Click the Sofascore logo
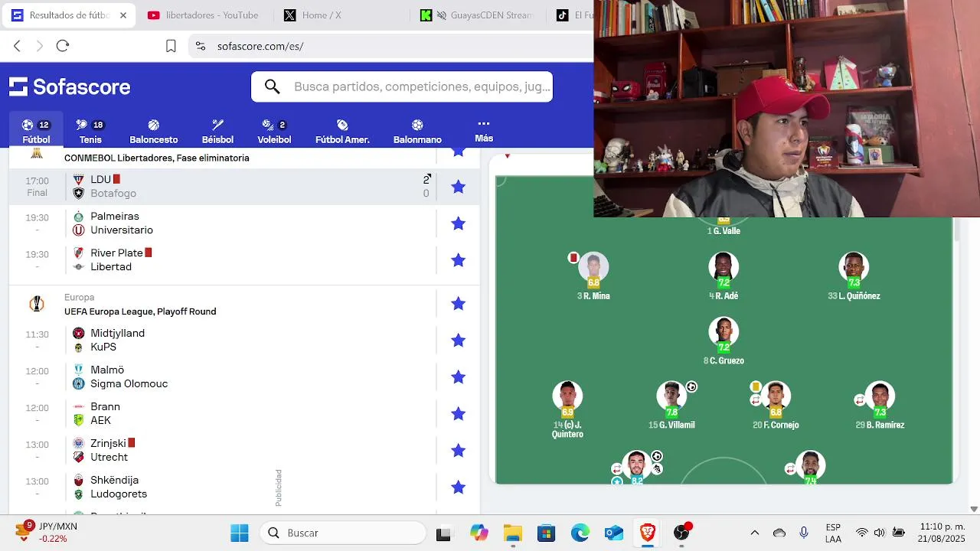The image size is (980, 551). click(x=70, y=86)
